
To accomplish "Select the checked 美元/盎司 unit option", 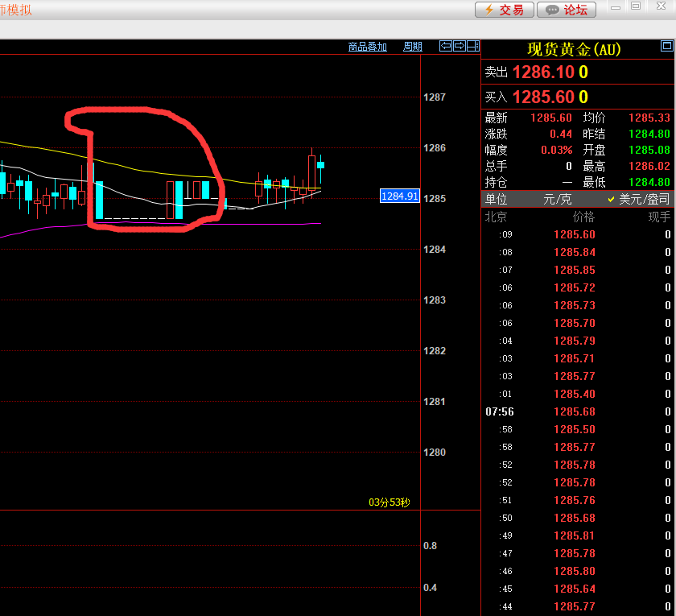I will click(x=638, y=199).
